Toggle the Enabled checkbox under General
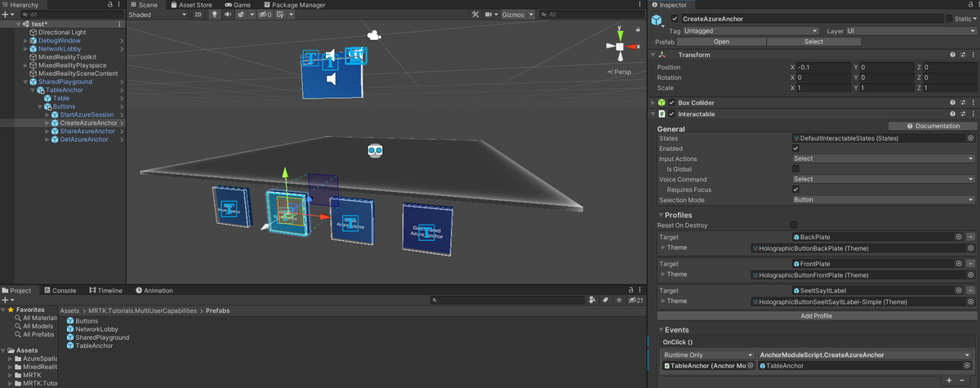 pos(795,149)
